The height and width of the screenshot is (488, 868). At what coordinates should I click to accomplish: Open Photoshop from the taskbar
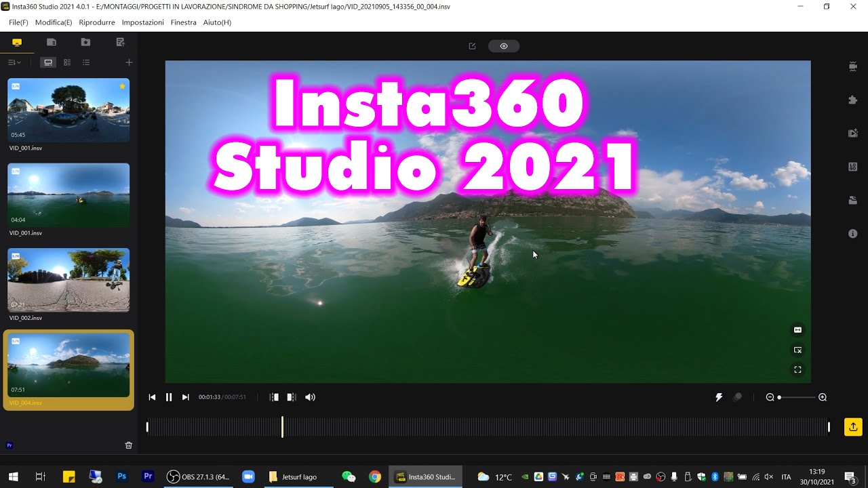[x=121, y=476]
